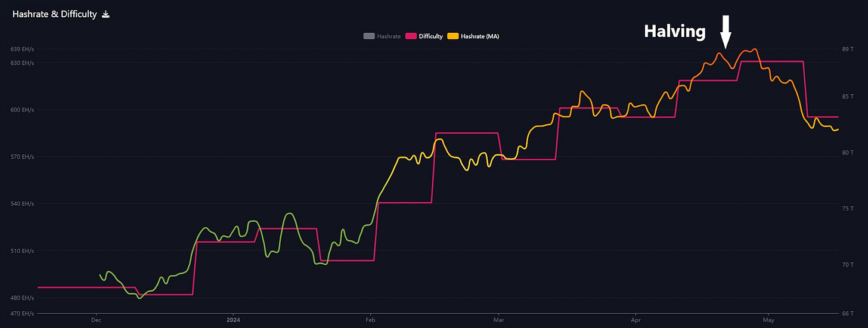Click the 'Apr' date axis label
Image resolution: width=868 pixels, height=328 pixels.
[x=635, y=319]
